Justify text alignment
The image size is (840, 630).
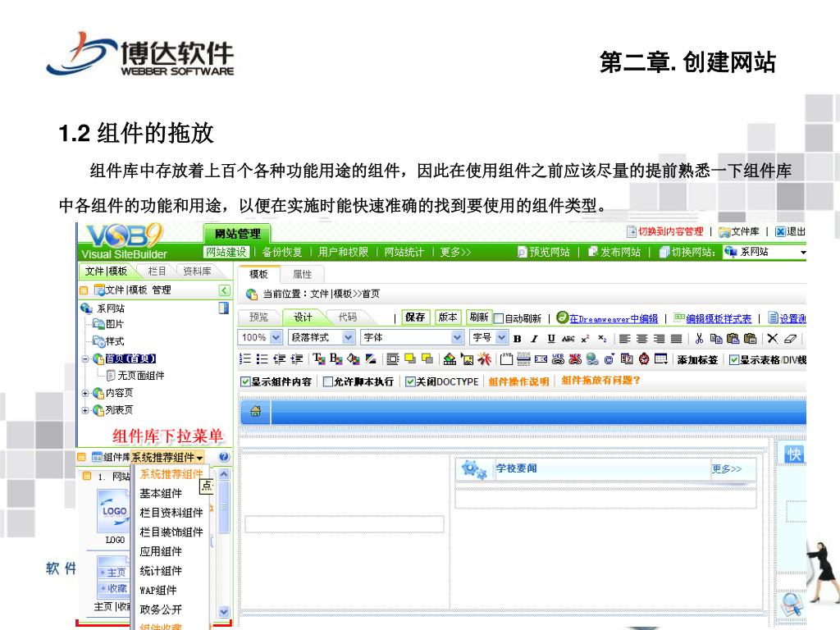pos(676,339)
